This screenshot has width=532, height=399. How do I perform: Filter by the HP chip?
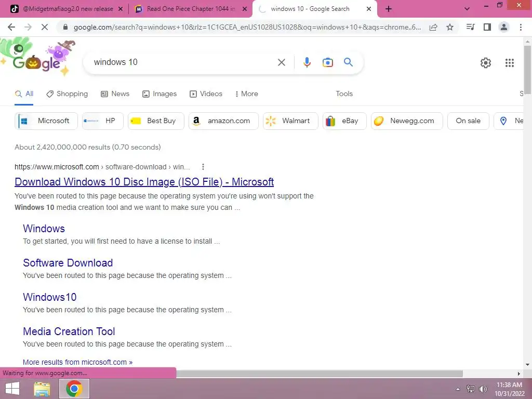point(102,121)
